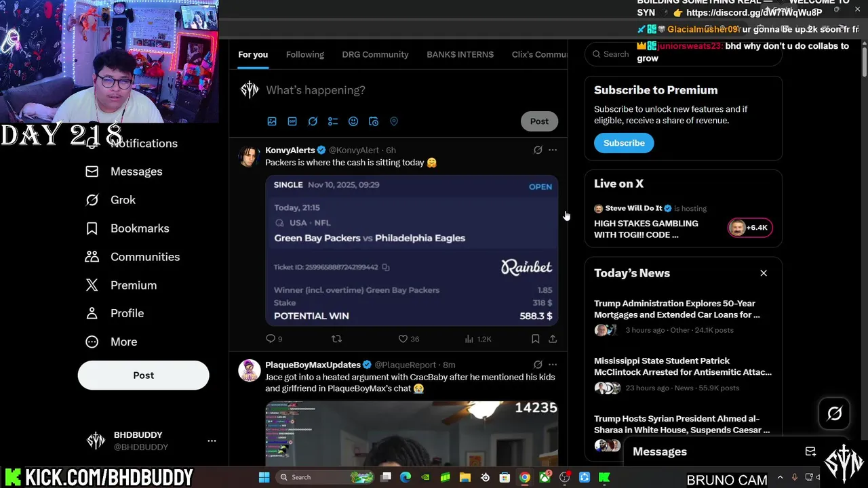Open the More sidebar menu
Image resolution: width=868 pixels, height=488 pixels.
(x=111, y=342)
